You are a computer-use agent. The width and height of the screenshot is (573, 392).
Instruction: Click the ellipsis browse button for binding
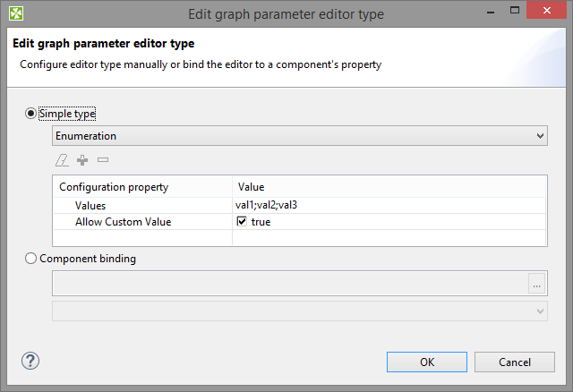[x=537, y=284]
